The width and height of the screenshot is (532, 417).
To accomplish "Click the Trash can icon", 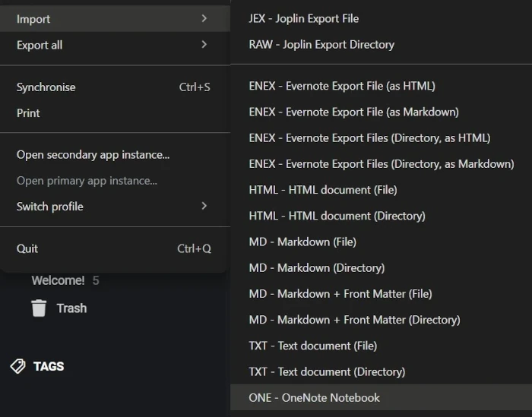I will click(x=39, y=308).
